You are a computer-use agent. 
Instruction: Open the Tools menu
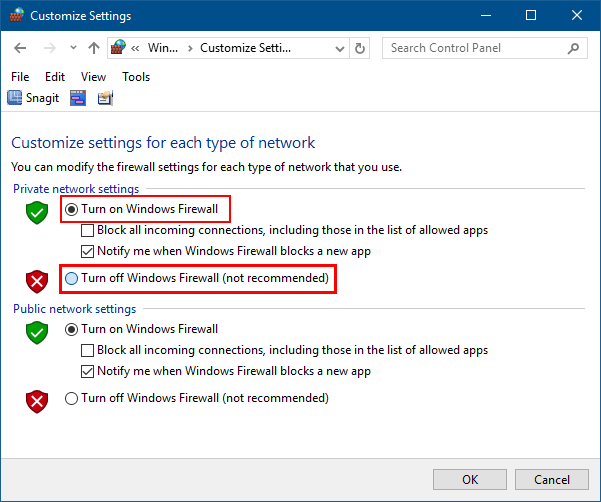pyautogui.click(x=136, y=77)
